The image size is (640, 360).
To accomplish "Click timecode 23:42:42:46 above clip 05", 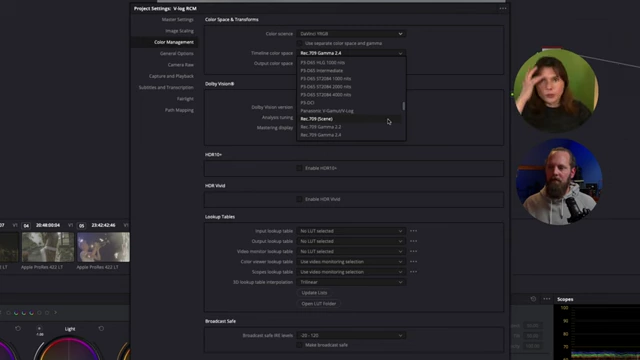I will coord(103,225).
